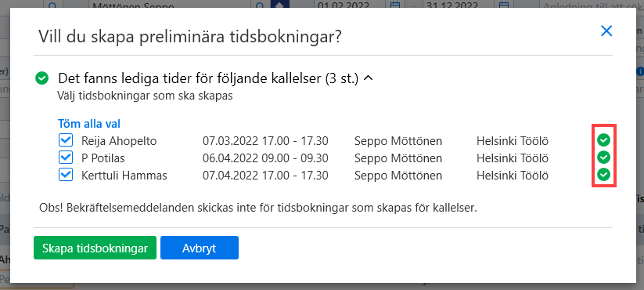Click the search magnifier next to Möttönen Seppo
Image resolution: width=644 pixels, height=290 pixels.
260,5
